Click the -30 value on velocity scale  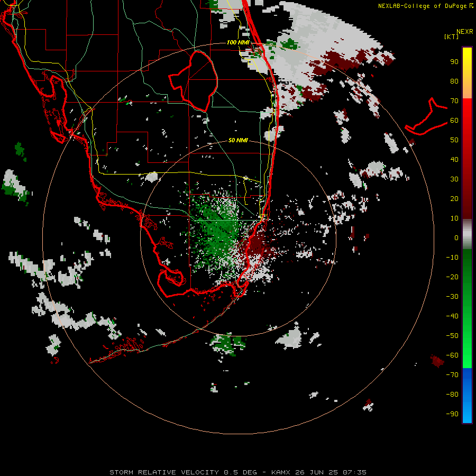click(452, 297)
